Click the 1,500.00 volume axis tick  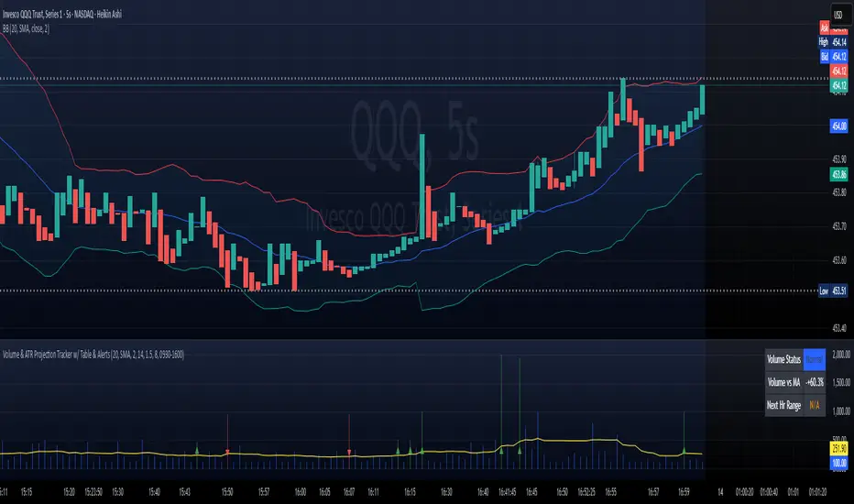[841, 382]
